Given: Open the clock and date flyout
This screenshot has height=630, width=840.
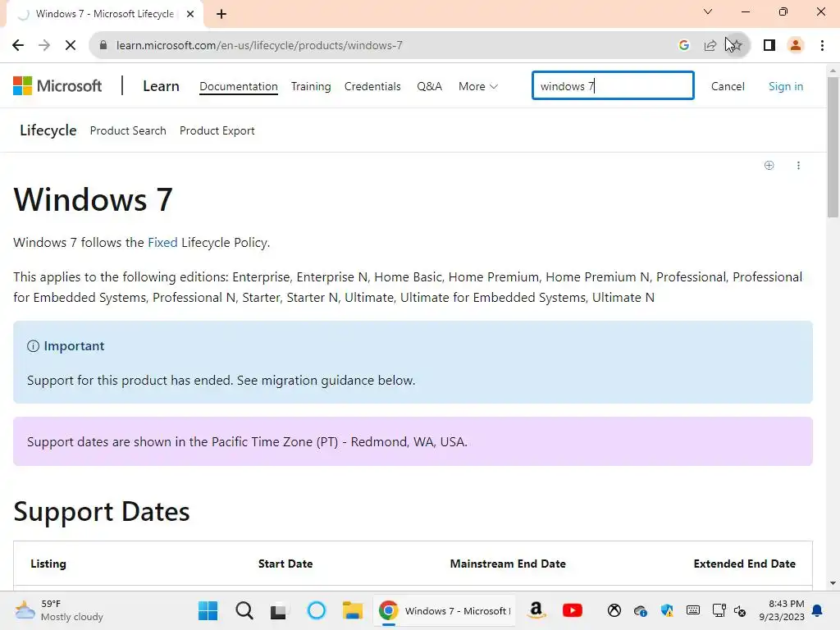Looking at the screenshot, I should 782,610.
